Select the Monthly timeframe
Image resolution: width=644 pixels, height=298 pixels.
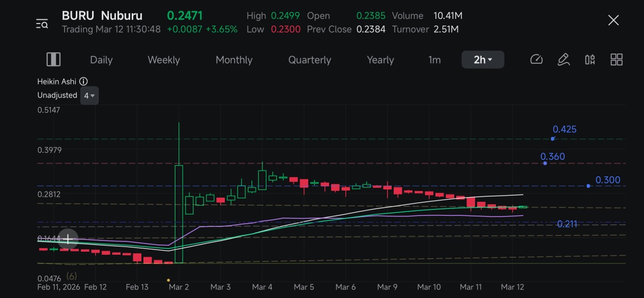point(234,60)
